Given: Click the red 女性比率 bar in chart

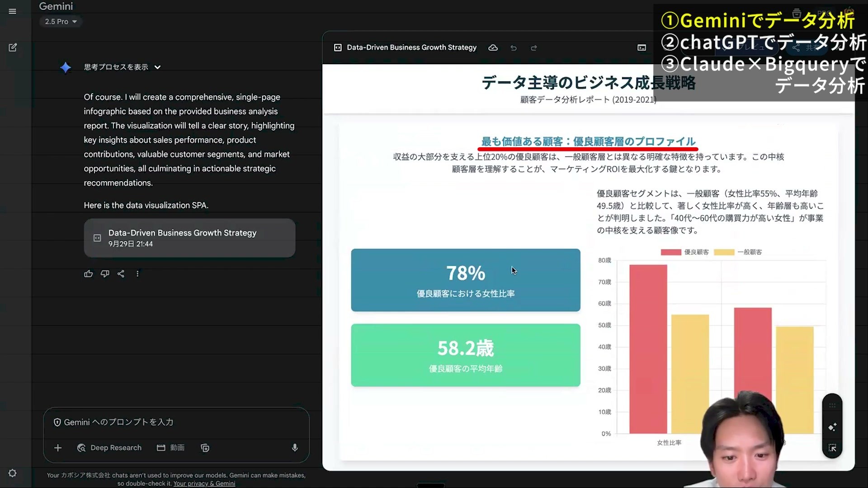Looking at the screenshot, I should 648,349.
